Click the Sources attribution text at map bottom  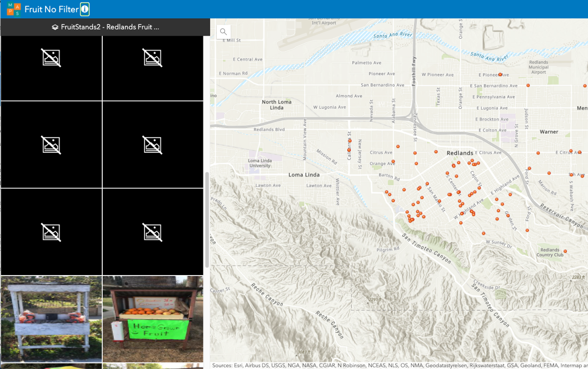coord(400,365)
